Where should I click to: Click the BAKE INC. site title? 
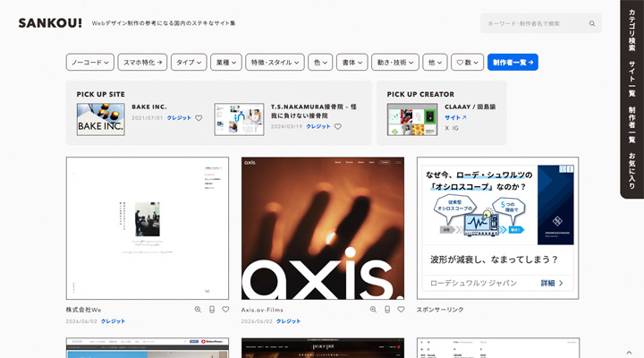pos(149,107)
